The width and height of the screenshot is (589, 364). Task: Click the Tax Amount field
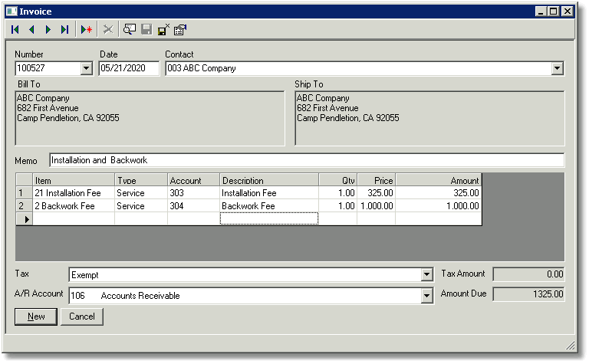[528, 274]
